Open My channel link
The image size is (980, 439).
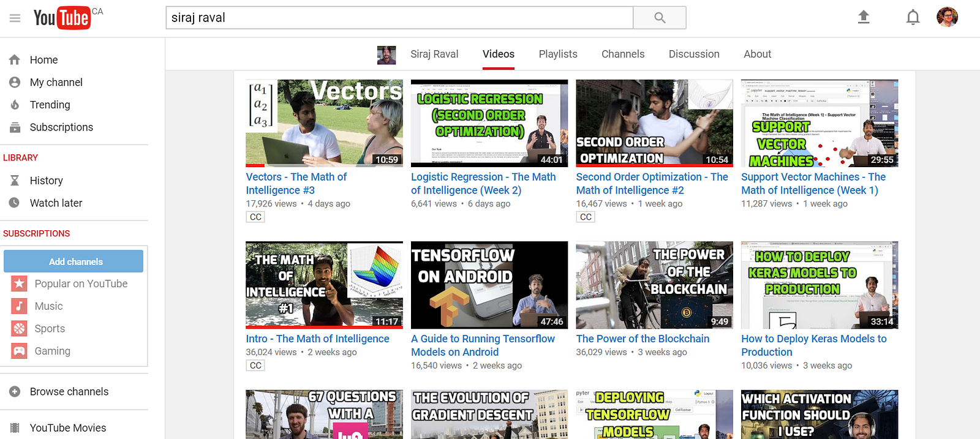[x=56, y=82]
